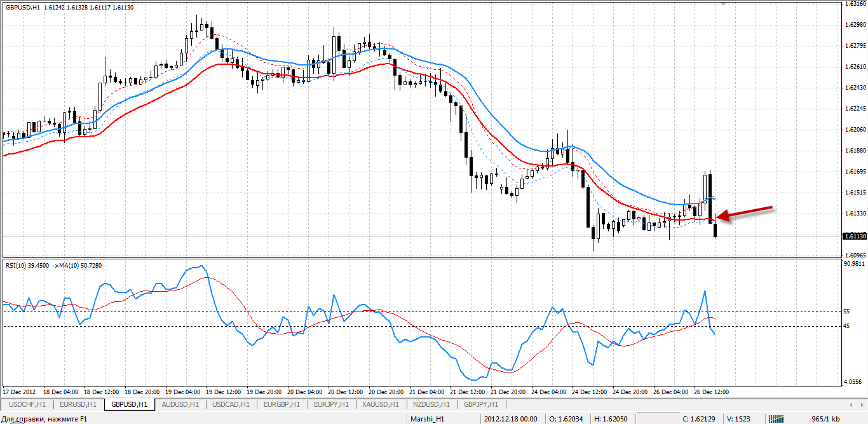Click the C: 1.62129 close price
Image resolution: width=868 pixels, height=424 pixels.
700,419
